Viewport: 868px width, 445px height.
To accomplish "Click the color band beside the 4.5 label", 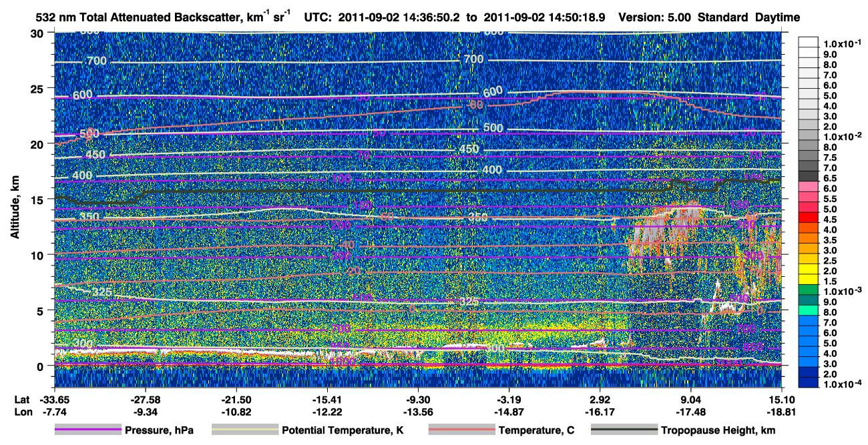I will point(809,218).
